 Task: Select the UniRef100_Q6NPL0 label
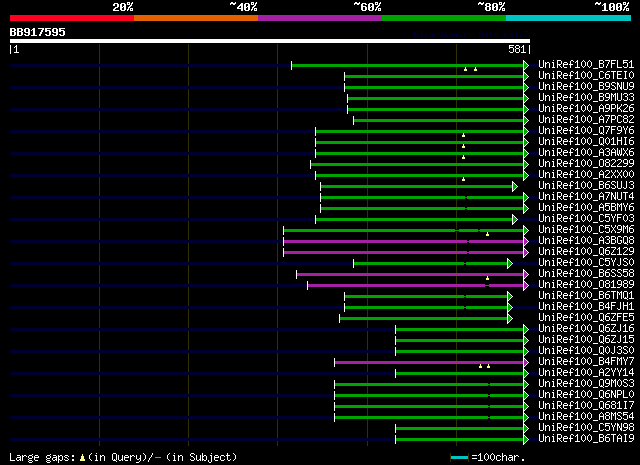[x=586, y=394]
